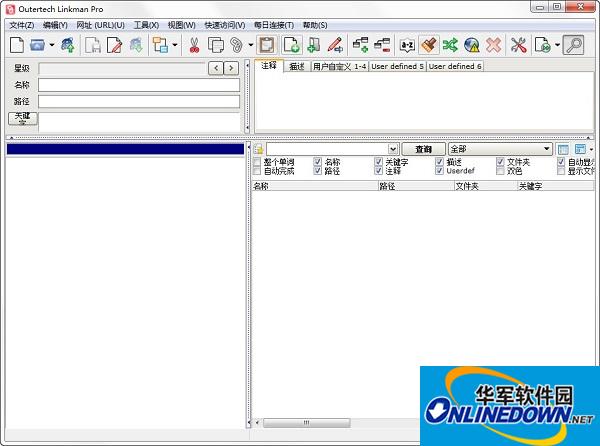
Task: Click the 关键字 button in left panel
Action: [22, 118]
